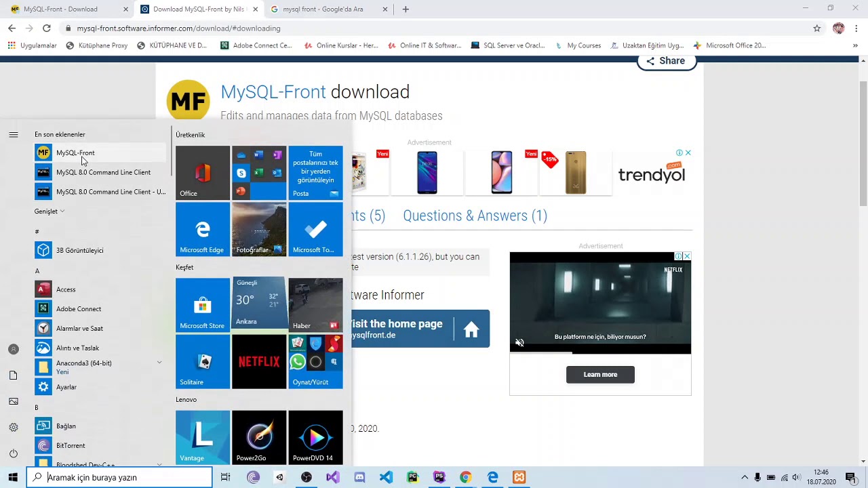Open Alarmlar ve Saat app

pos(99,328)
